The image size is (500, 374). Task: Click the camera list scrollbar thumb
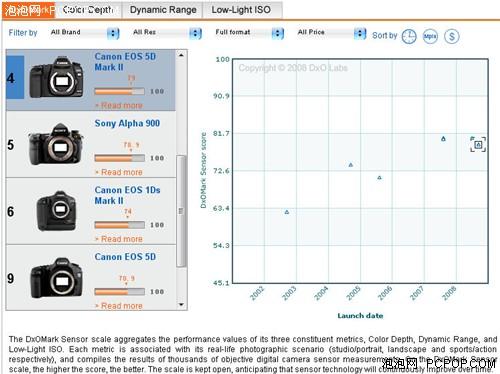click(x=181, y=211)
